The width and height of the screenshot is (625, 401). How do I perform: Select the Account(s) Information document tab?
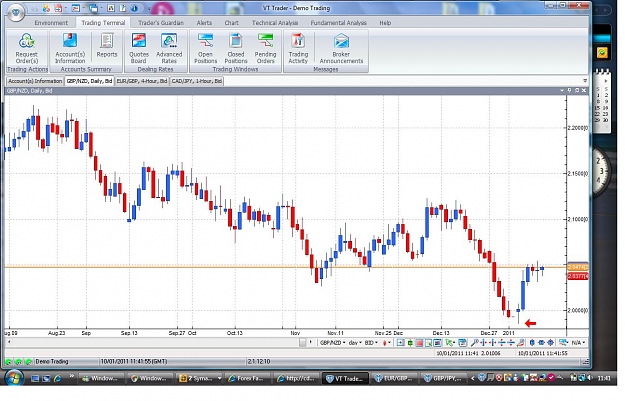click(35, 81)
